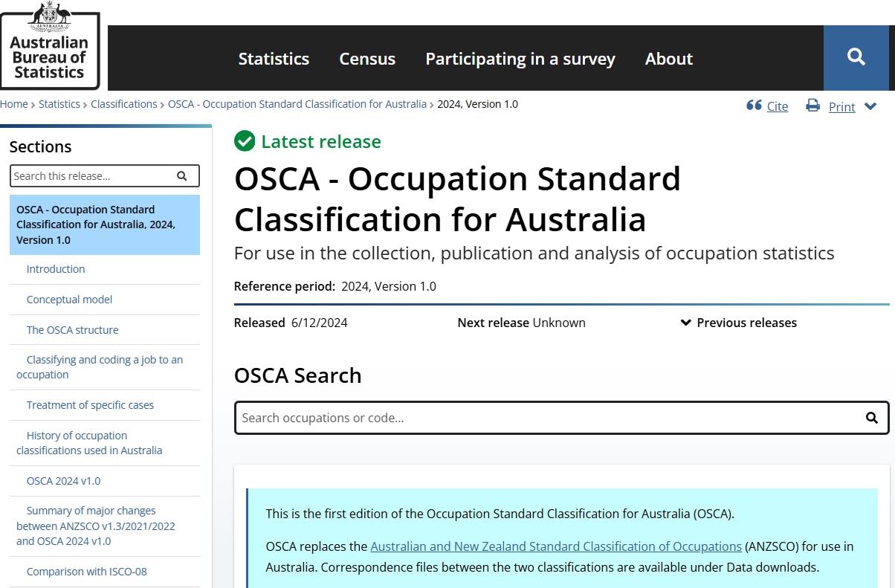This screenshot has width=895, height=588.
Task: Click magnifier icon in Sections search box
Action: click(182, 176)
